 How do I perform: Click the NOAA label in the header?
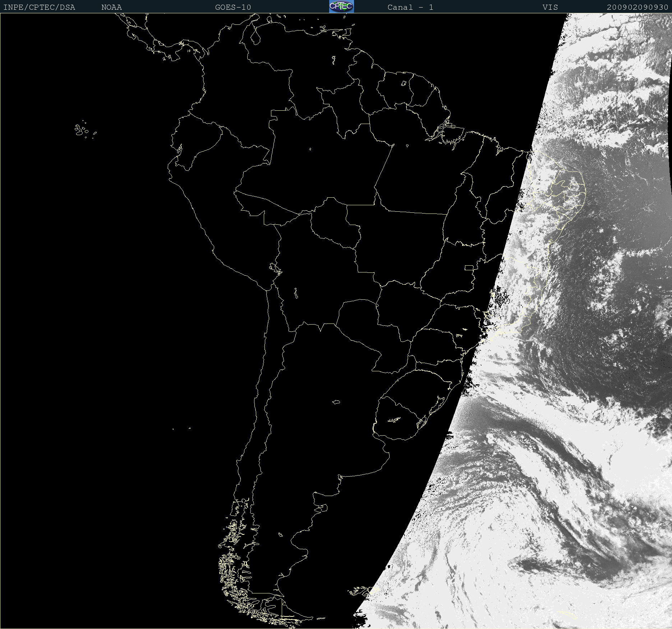click(x=112, y=7)
